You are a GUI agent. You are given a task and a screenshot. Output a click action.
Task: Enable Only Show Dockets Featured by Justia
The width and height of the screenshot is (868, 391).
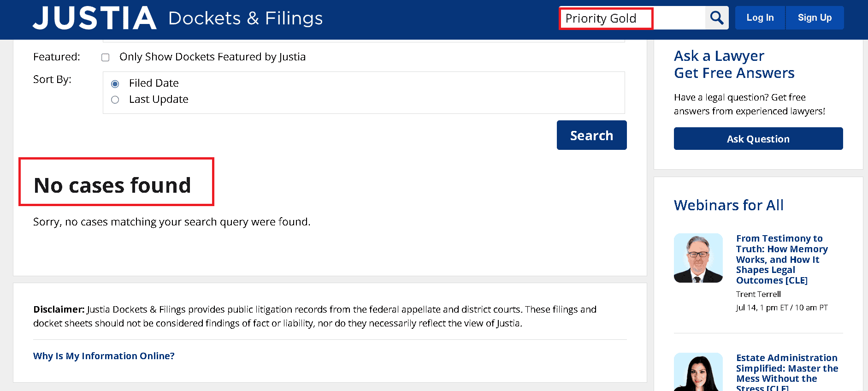tap(106, 57)
